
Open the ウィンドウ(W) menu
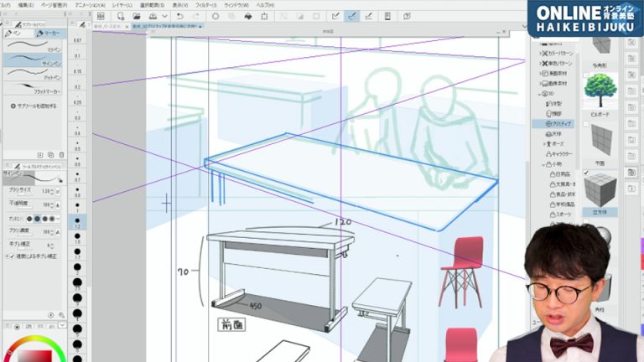coord(236,5)
